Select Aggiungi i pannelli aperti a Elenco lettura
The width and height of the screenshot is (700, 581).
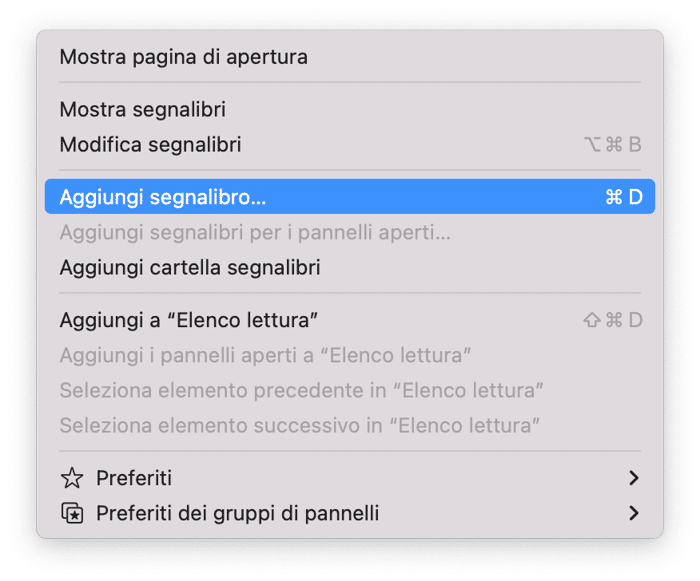[265, 355]
